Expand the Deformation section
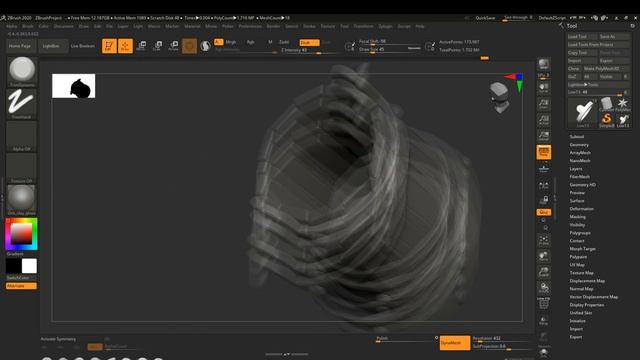The height and width of the screenshot is (360, 640). click(582, 209)
